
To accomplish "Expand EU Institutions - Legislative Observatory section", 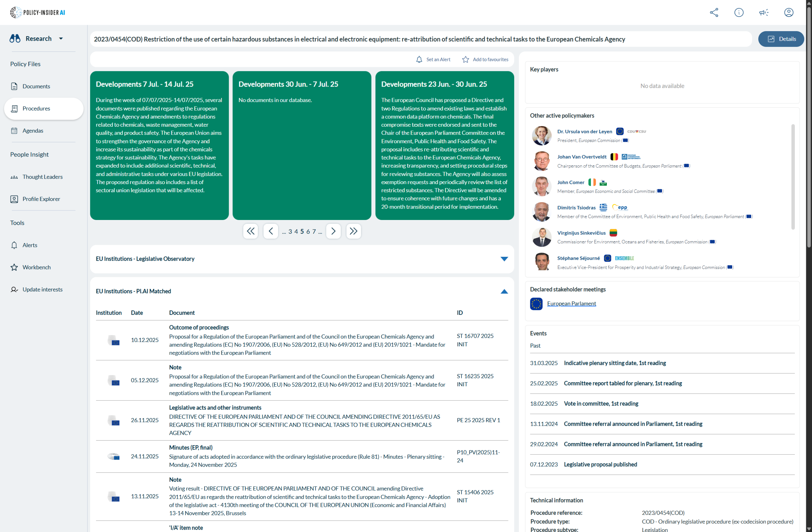I will click(x=505, y=259).
